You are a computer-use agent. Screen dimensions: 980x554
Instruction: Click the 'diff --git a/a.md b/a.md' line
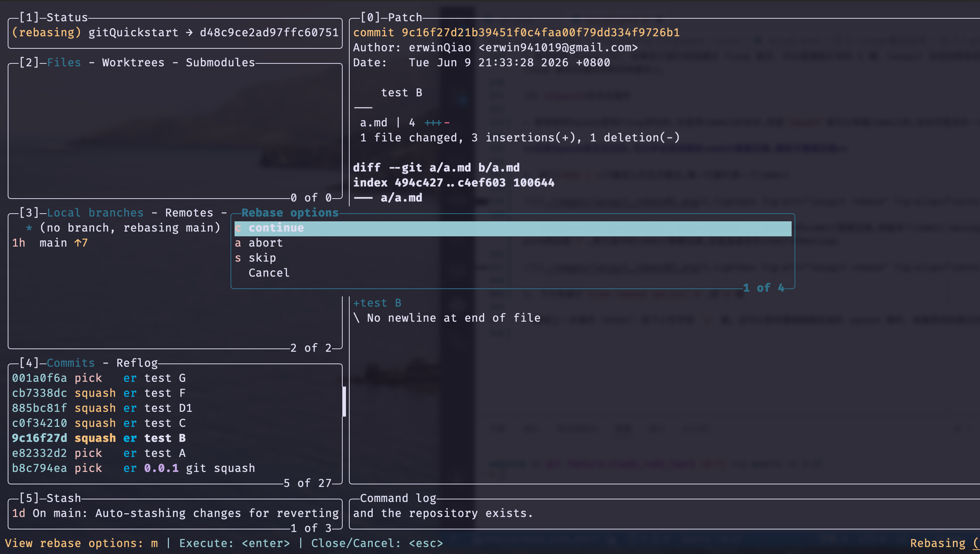[x=436, y=168]
